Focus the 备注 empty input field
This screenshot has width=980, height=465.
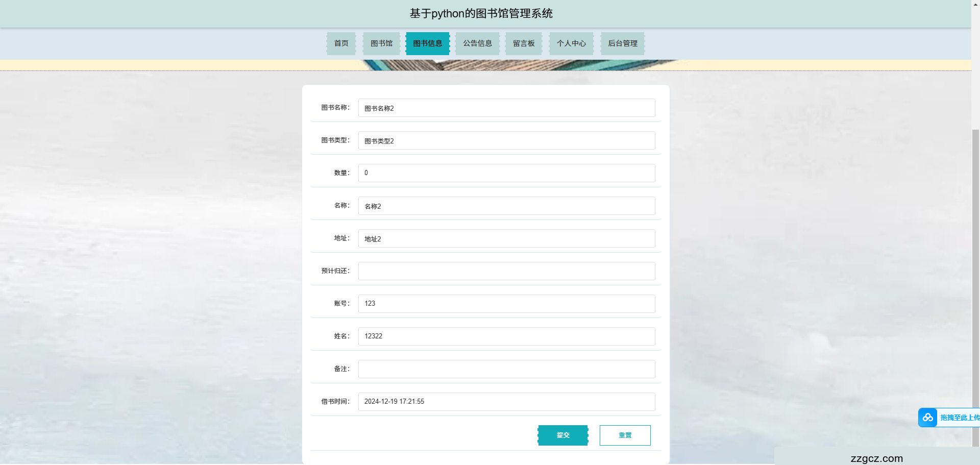(x=506, y=369)
